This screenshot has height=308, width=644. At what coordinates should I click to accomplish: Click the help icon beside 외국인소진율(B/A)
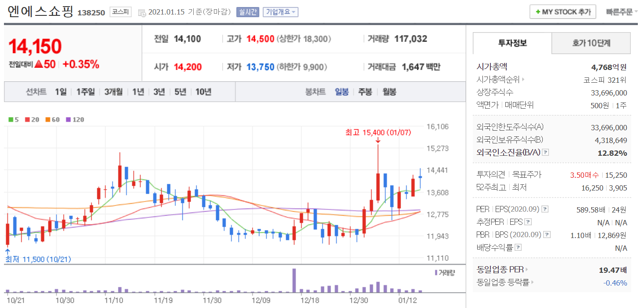pyautogui.click(x=545, y=152)
